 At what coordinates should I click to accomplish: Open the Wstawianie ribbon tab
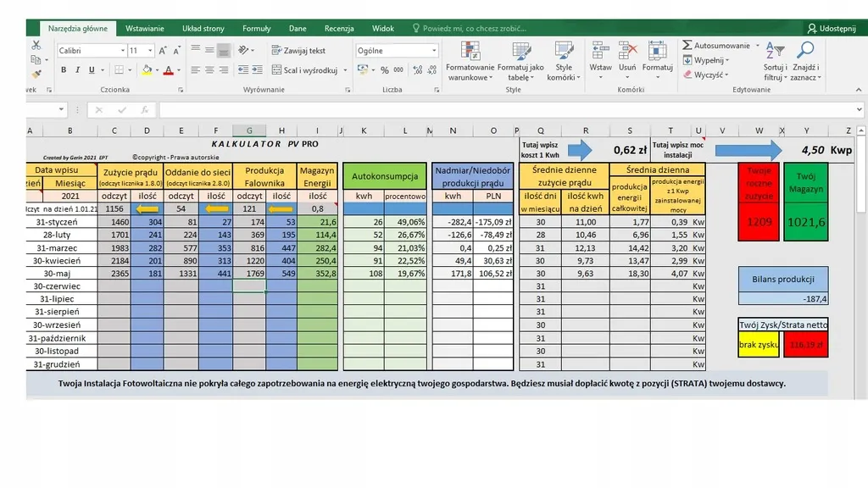tap(145, 28)
